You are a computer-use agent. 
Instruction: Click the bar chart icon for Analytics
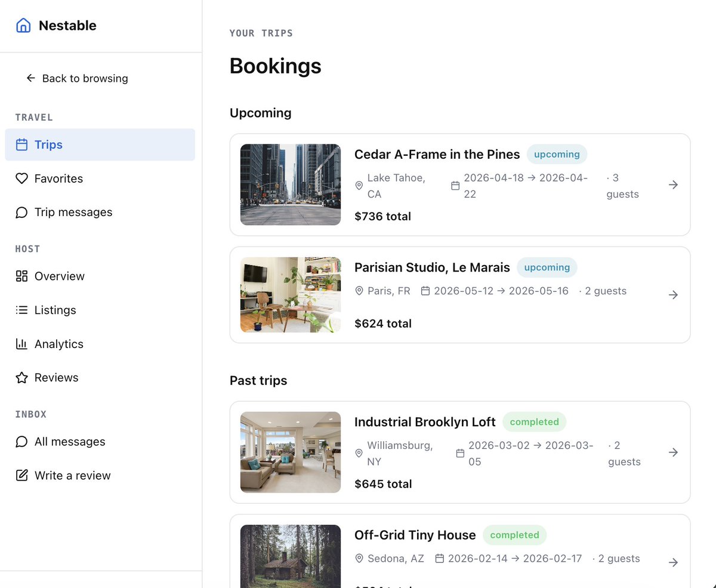point(22,344)
